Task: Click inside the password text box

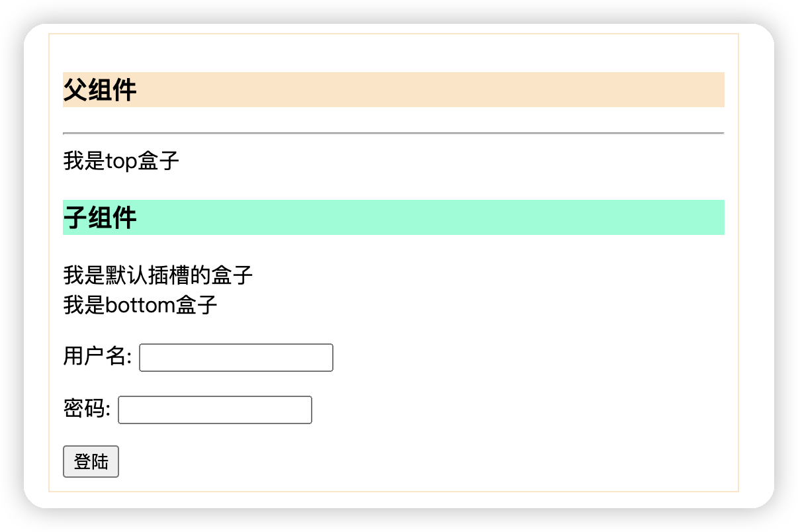Action: tap(214, 410)
